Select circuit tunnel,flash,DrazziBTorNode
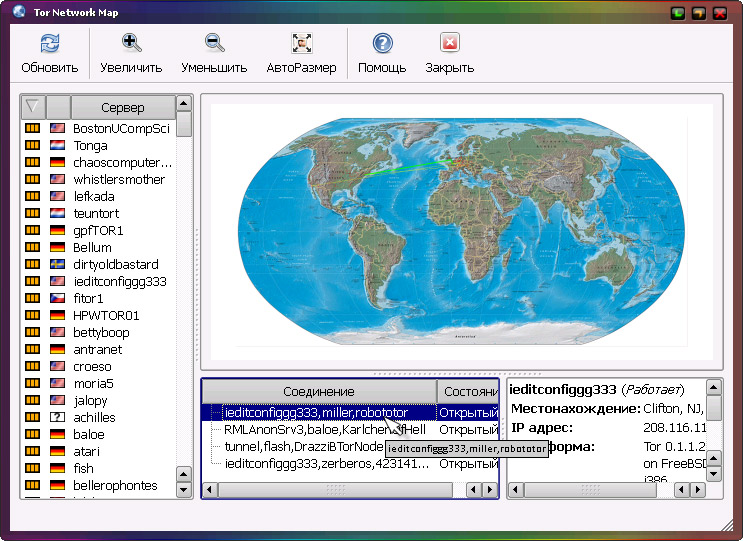The height and width of the screenshot is (541, 743). point(303,446)
